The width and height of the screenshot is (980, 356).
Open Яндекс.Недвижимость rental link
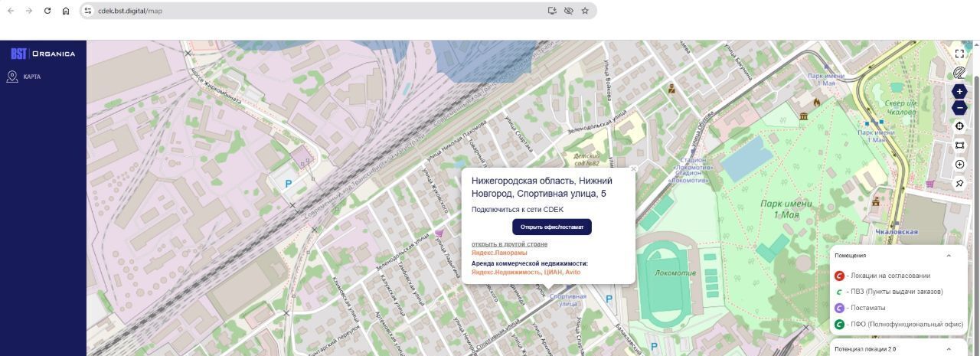click(x=506, y=272)
